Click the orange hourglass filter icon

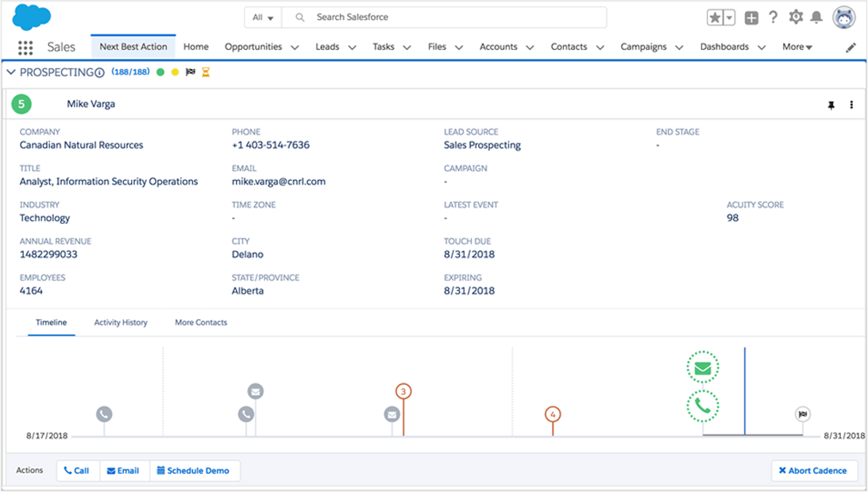pyautogui.click(x=206, y=72)
